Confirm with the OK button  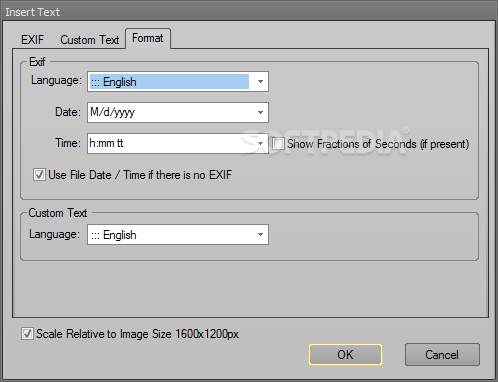(x=345, y=355)
